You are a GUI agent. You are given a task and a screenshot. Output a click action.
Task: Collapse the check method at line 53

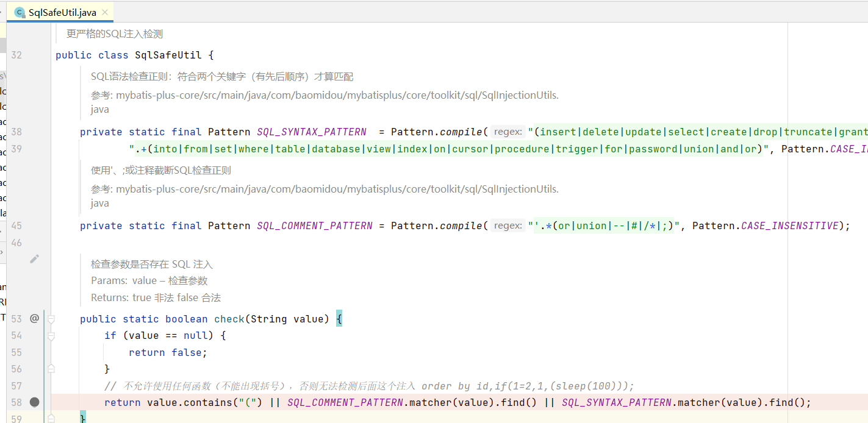point(51,319)
